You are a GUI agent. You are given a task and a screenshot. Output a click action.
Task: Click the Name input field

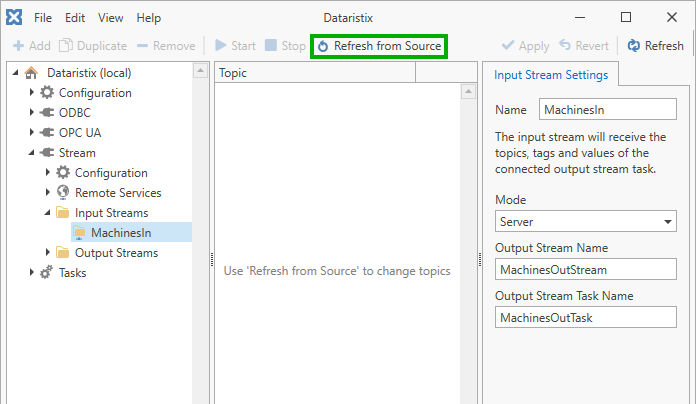click(608, 109)
